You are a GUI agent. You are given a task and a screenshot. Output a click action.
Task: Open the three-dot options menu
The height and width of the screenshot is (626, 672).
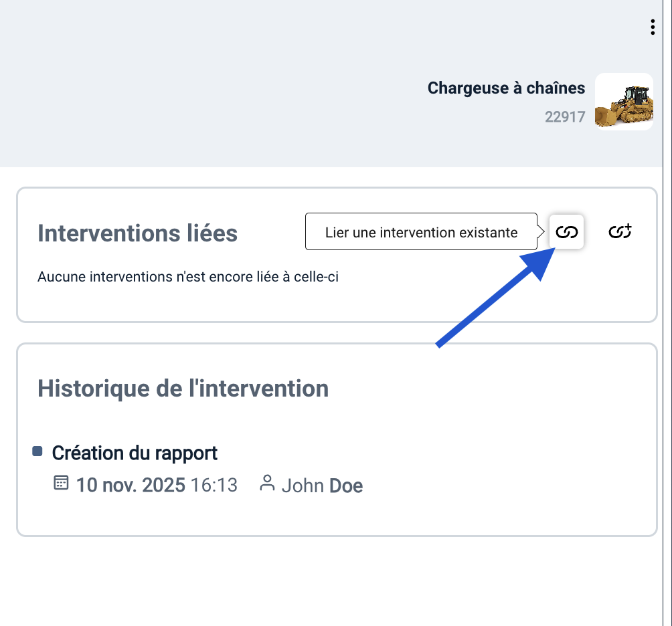click(x=653, y=27)
